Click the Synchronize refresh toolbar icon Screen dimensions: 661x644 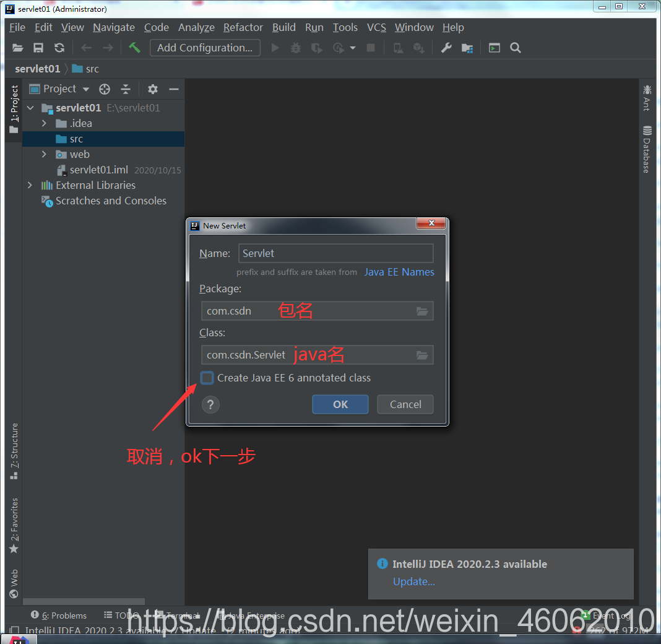[59, 48]
